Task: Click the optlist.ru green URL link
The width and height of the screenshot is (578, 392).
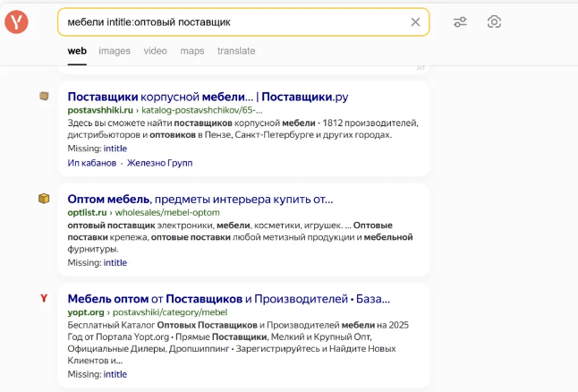Action: pyautogui.click(x=88, y=213)
